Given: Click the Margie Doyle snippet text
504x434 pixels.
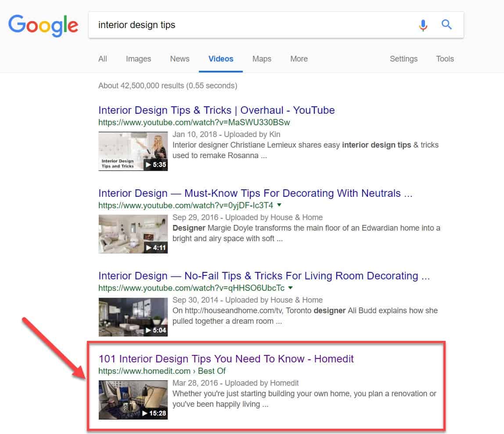Looking at the screenshot, I should pos(306,233).
